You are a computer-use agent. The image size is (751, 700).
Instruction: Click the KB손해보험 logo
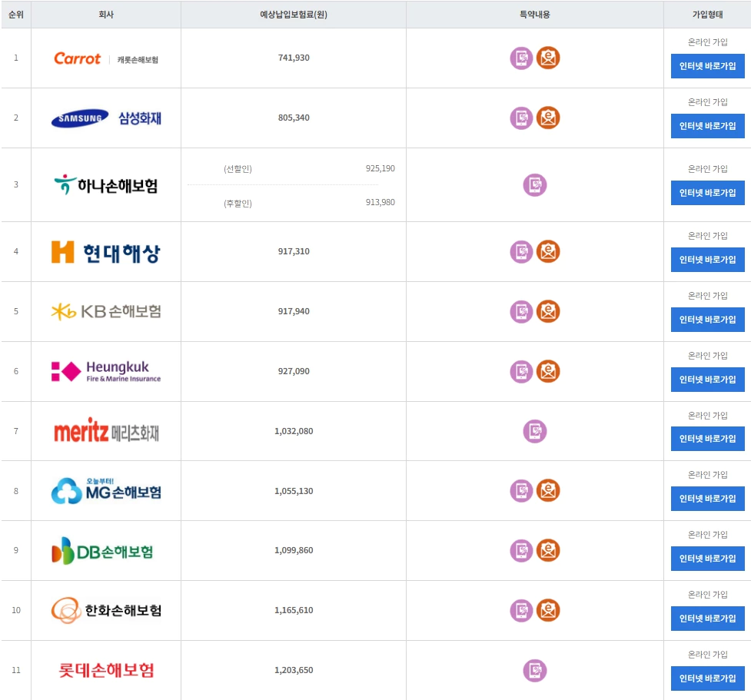point(106,312)
